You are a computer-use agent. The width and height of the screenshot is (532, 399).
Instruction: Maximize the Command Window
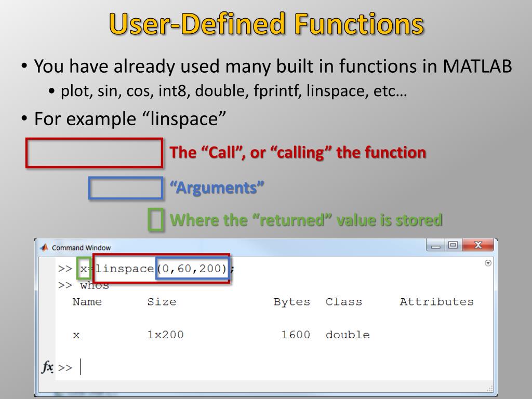[x=453, y=245]
